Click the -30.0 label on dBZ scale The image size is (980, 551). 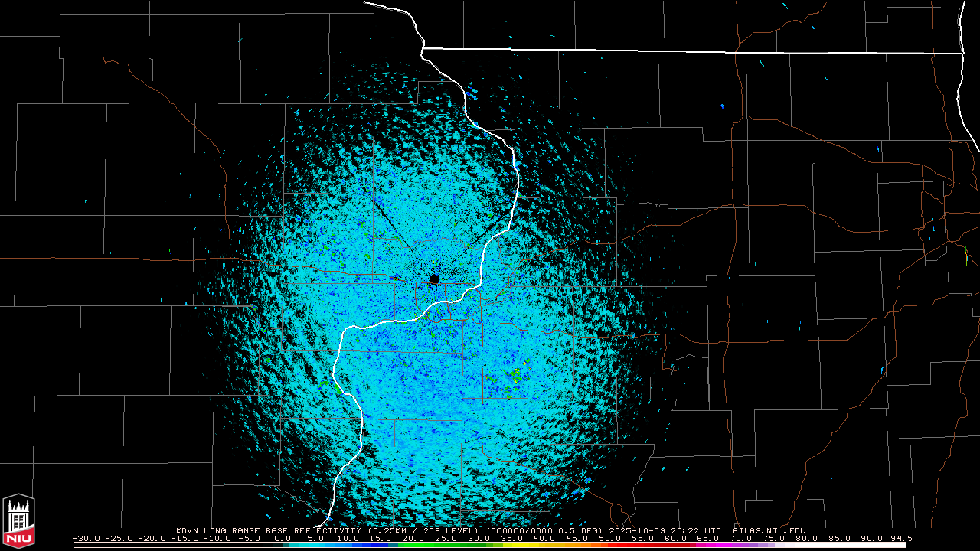85,539
